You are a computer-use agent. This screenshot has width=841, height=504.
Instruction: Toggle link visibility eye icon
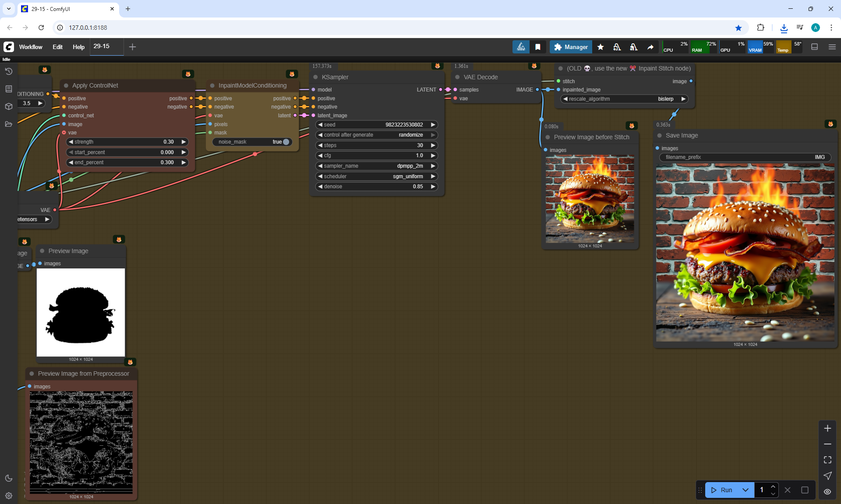pyautogui.click(x=827, y=491)
